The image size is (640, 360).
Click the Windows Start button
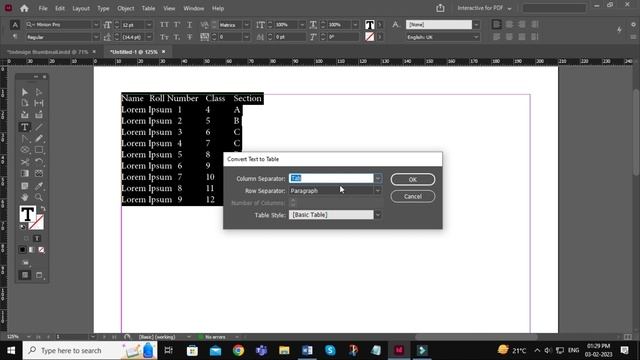pos(11,351)
